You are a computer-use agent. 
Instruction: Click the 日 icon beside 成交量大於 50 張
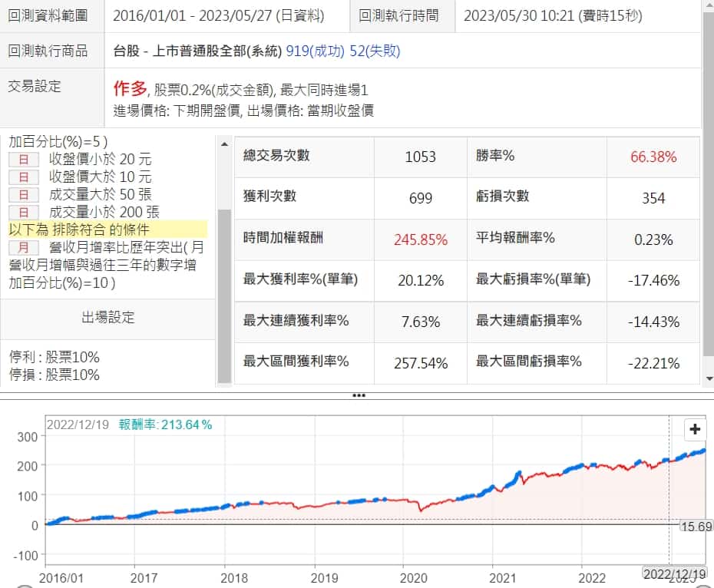click(24, 195)
